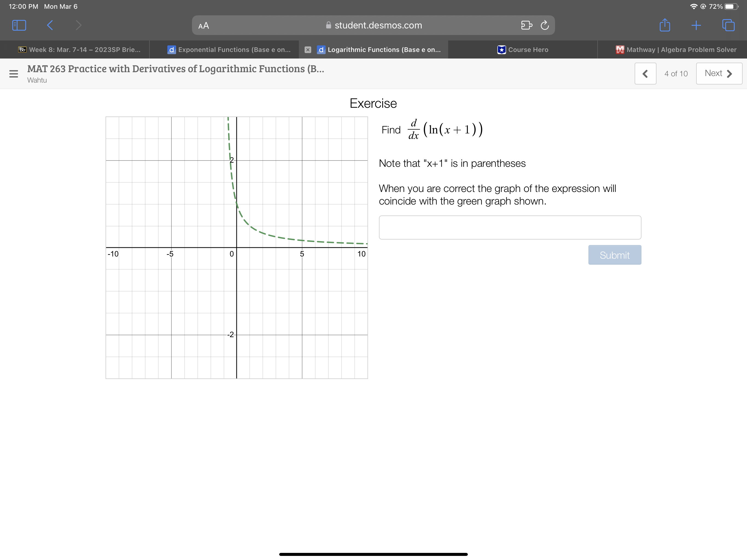The height and width of the screenshot is (560, 747).
Task: Navigate back with the browser back arrow
Action: (49, 25)
